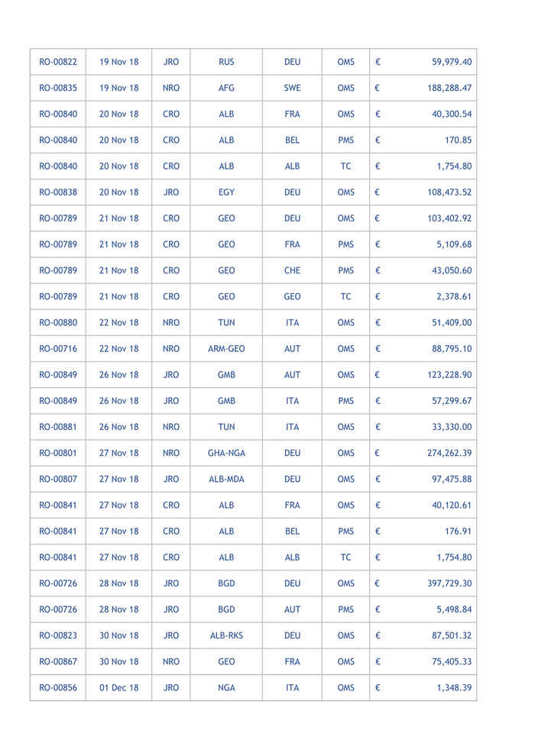Click the SWE destination cell

(x=292, y=88)
